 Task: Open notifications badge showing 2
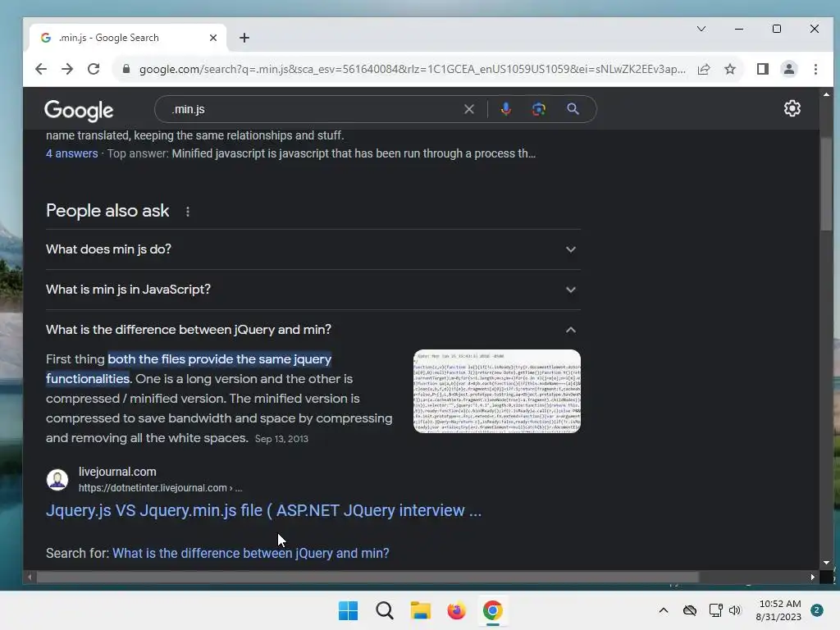coord(817,610)
